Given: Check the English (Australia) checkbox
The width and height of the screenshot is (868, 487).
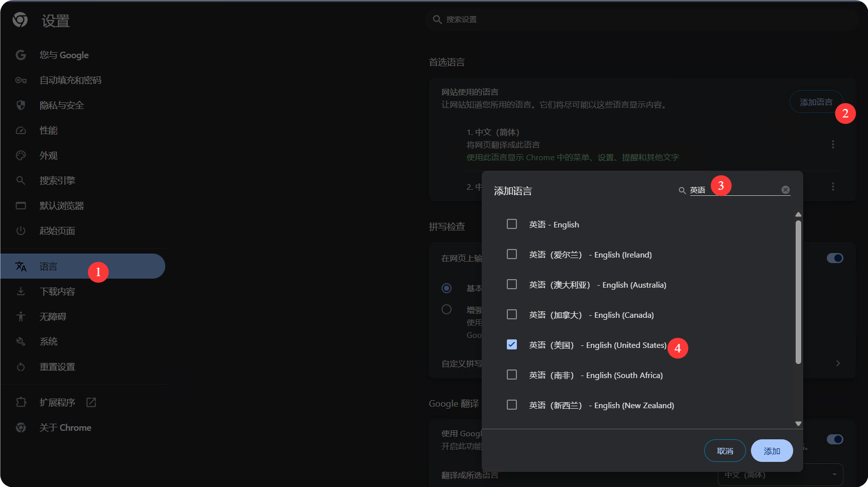Looking at the screenshot, I should (x=512, y=284).
